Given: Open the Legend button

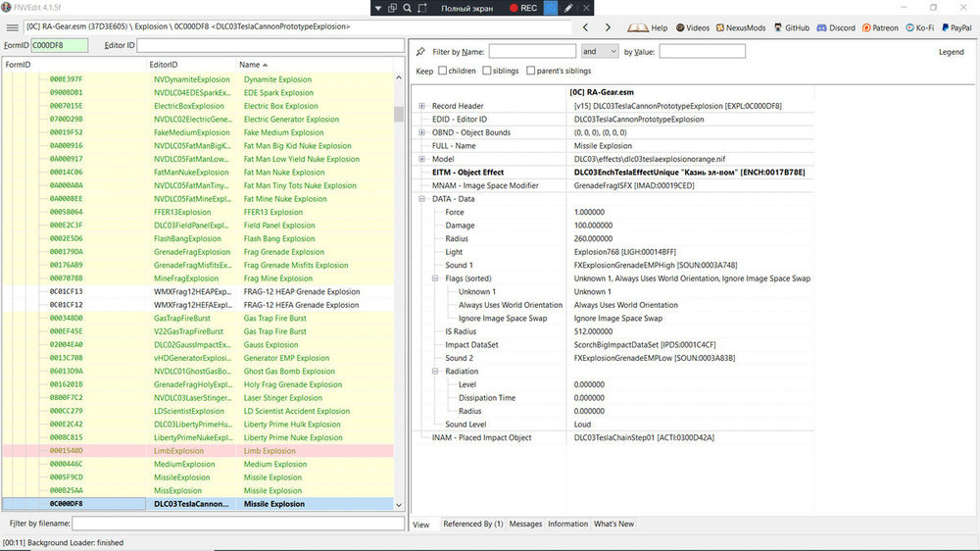Looking at the screenshot, I should pyautogui.click(x=952, y=52).
